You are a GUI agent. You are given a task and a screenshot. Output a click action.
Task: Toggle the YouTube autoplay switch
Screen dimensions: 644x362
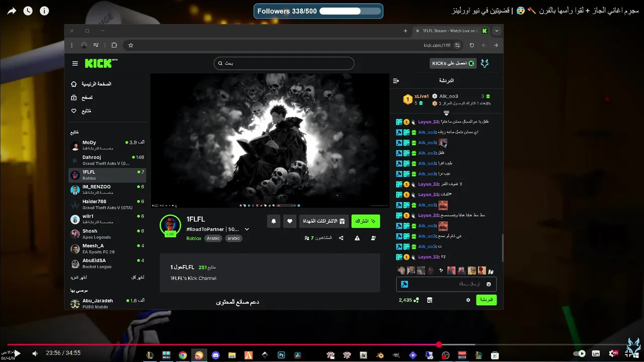pos(580,353)
